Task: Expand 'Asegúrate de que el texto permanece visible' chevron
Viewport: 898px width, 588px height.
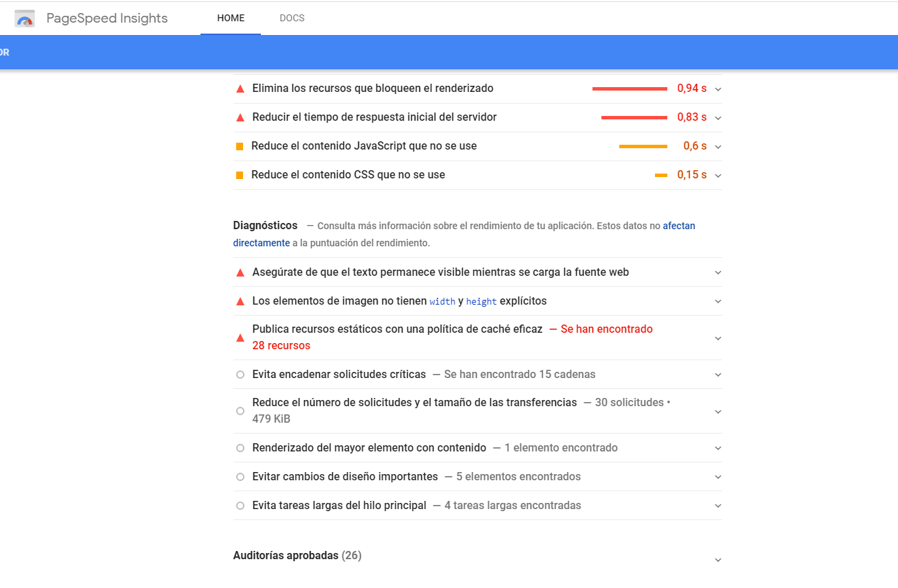Action: click(718, 272)
